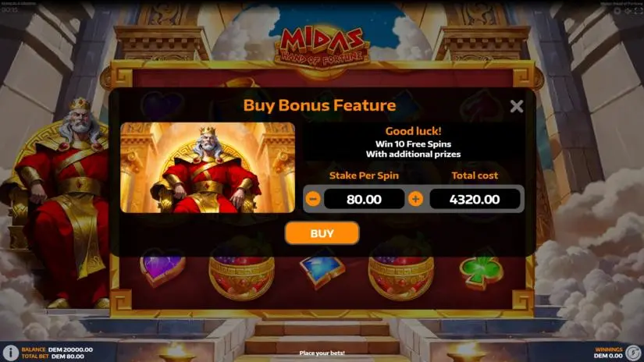
Task: Increase stake per spin with plus icon
Action: [x=415, y=199]
